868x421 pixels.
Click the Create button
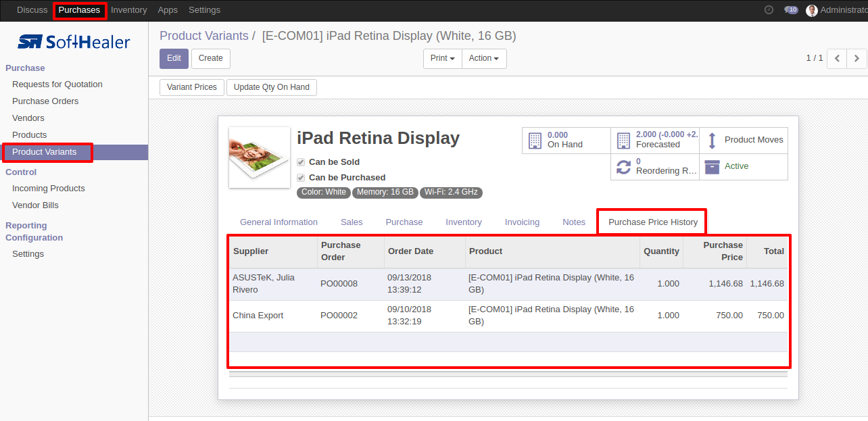[x=211, y=59]
